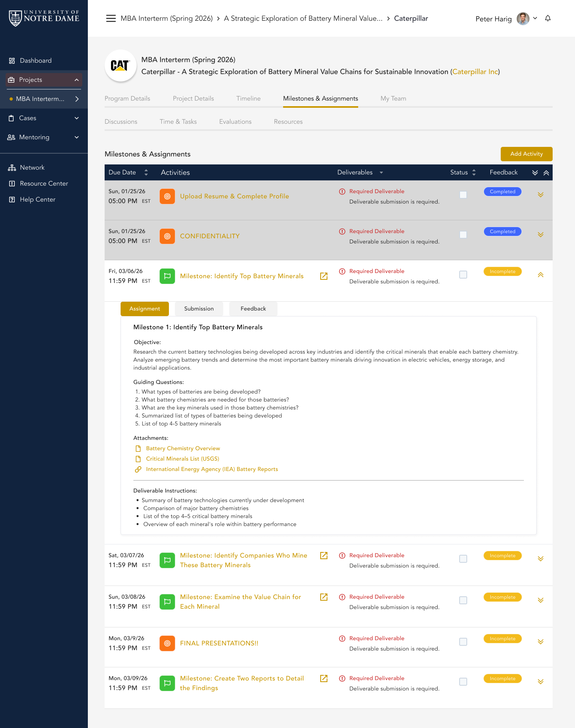Open the My Team tab
The height and width of the screenshot is (728, 575).
coord(393,99)
